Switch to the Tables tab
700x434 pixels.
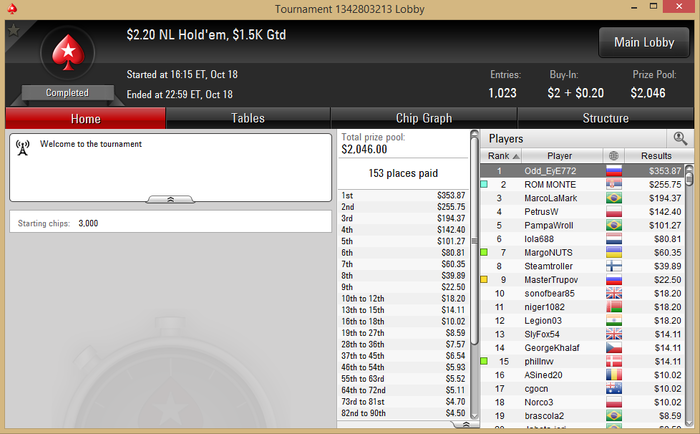click(x=248, y=118)
